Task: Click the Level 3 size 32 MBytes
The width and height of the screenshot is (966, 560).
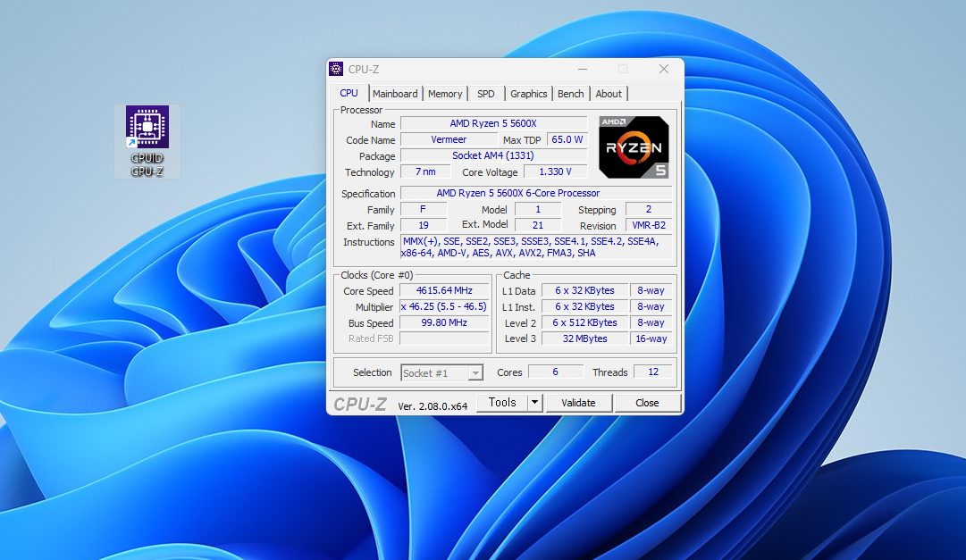Action: [x=584, y=339]
